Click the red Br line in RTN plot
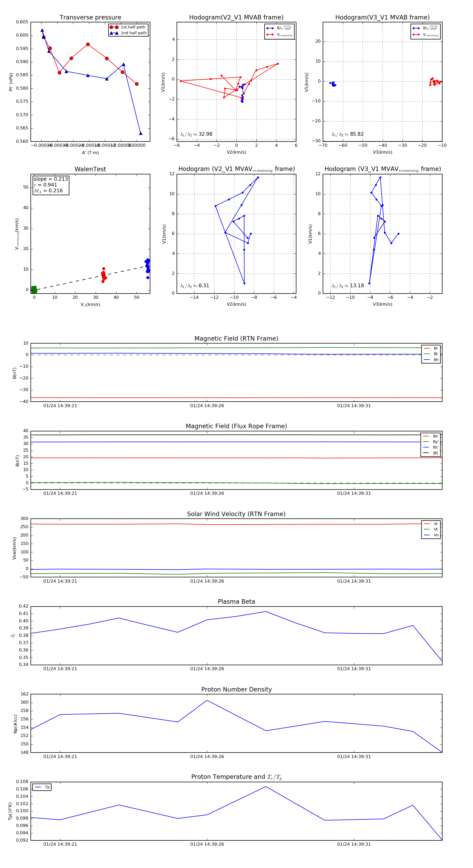This screenshot has width=473, height=868. point(236,398)
